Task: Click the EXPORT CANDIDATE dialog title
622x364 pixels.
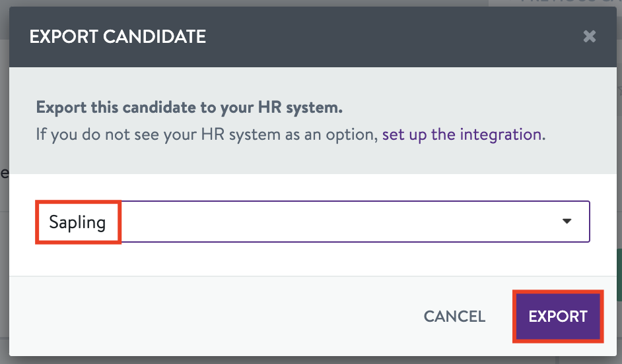Action: [118, 36]
